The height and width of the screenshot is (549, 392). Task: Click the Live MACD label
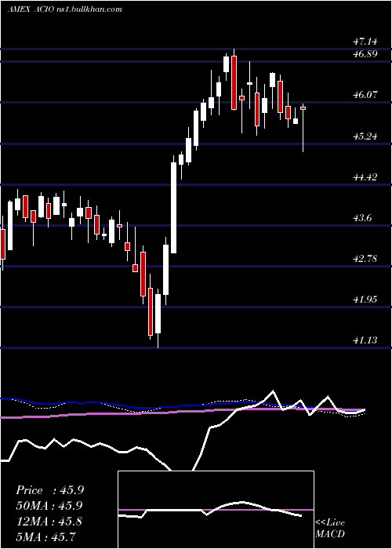tap(330, 528)
